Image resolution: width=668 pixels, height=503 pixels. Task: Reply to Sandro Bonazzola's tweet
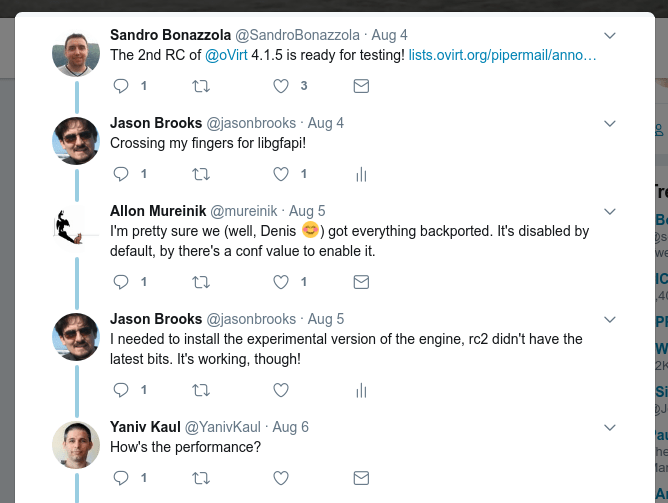122,86
